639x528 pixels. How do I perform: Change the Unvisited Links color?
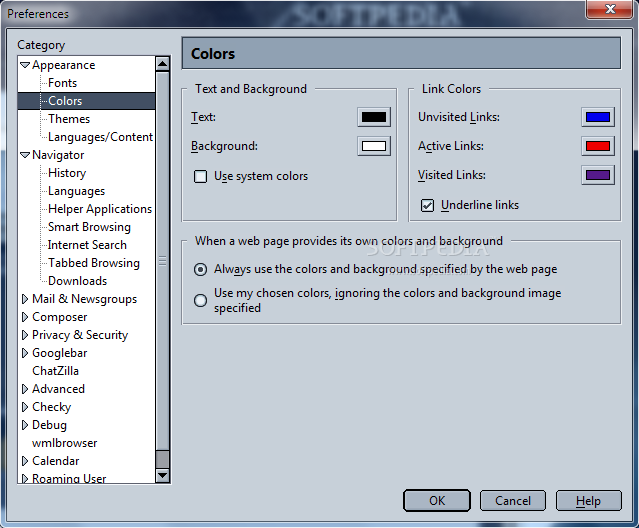pos(598,117)
